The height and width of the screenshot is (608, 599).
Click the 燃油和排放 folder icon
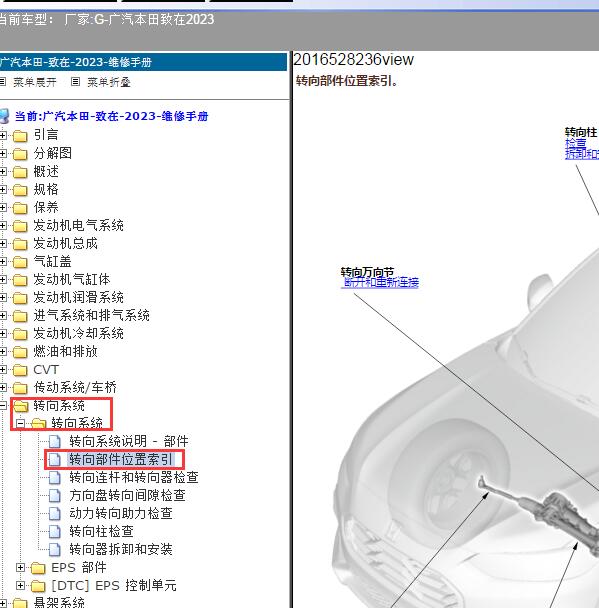(20, 352)
